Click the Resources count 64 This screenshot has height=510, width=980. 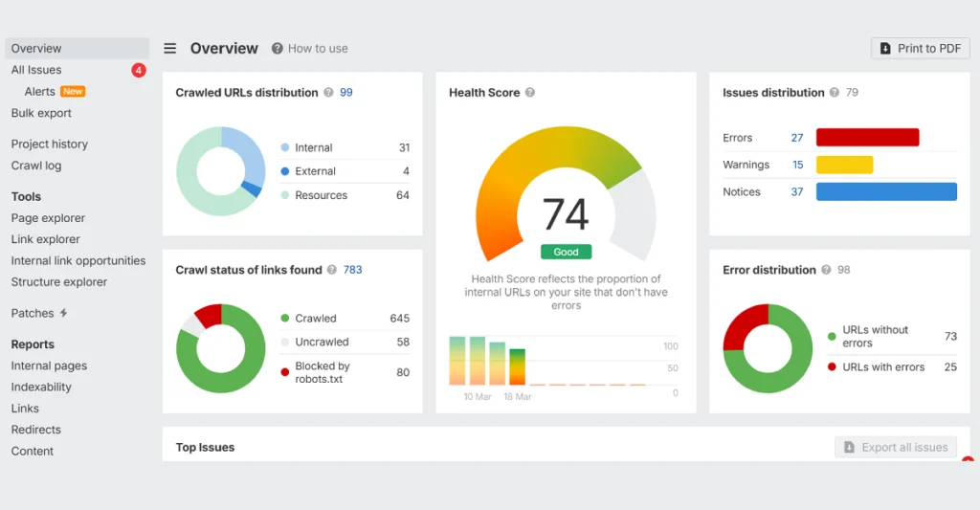coord(403,195)
